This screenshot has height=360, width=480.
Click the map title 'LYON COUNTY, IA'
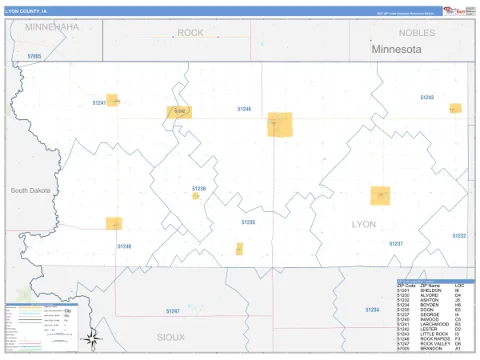tap(26, 11)
